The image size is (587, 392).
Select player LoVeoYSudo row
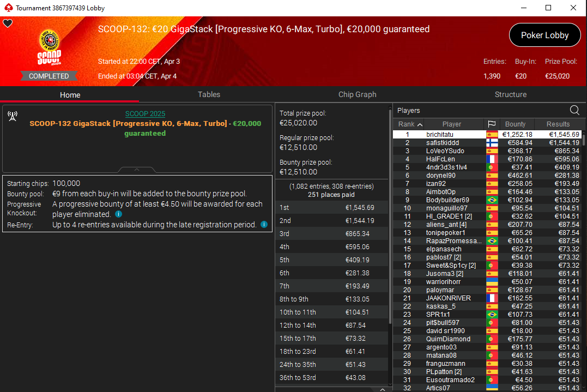click(487, 151)
